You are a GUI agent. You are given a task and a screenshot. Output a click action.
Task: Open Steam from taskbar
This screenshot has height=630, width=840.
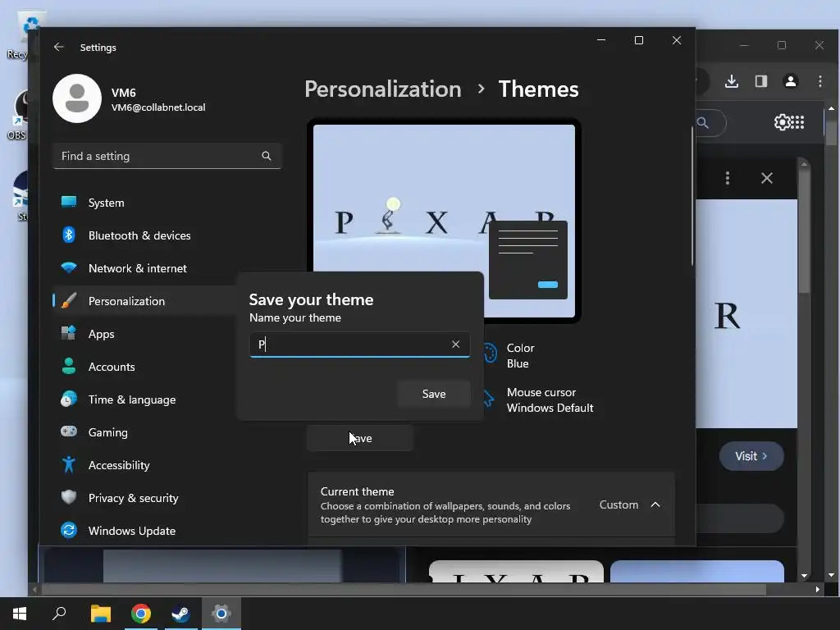point(180,614)
